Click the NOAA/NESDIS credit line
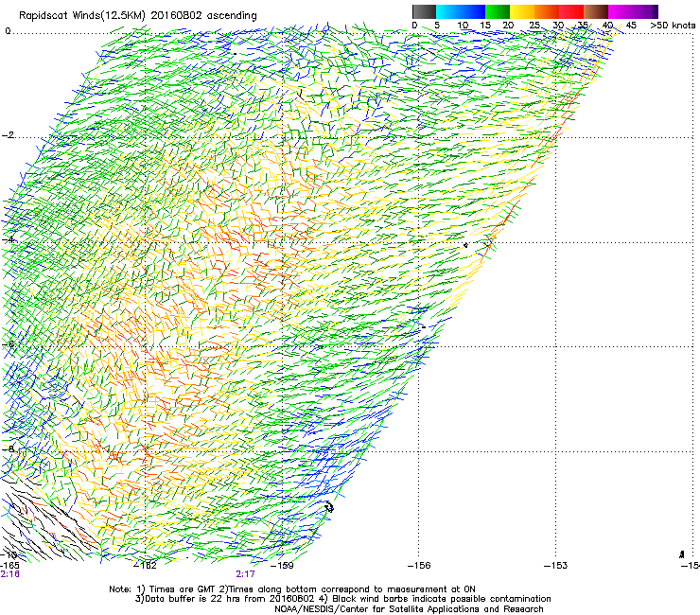Image resolution: width=700 pixels, height=615 pixels. coord(409,609)
